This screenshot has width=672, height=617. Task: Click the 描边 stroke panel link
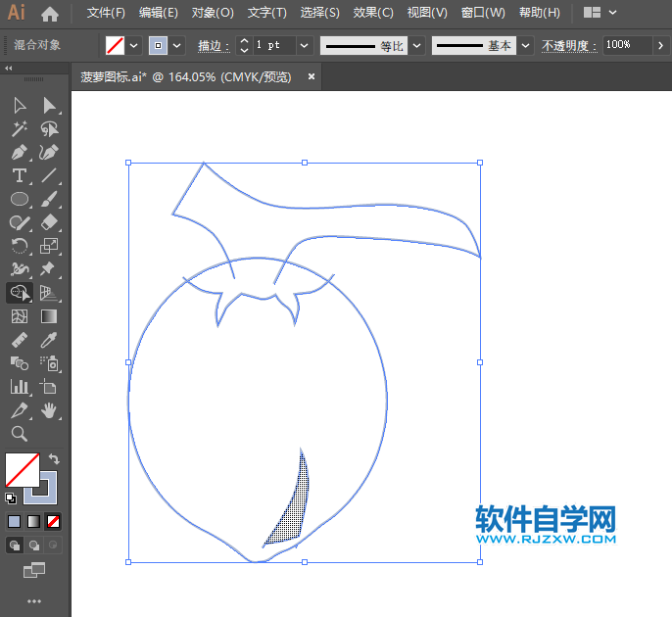tap(214, 46)
